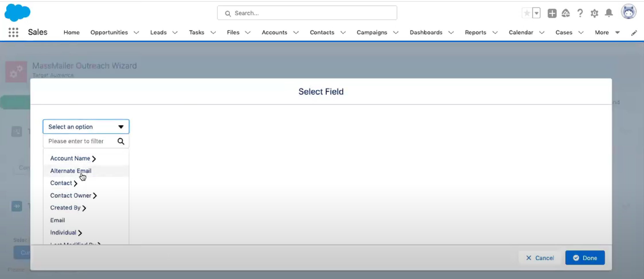This screenshot has height=279, width=644.
Task: Click the Done button
Action: (x=585, y=258)
